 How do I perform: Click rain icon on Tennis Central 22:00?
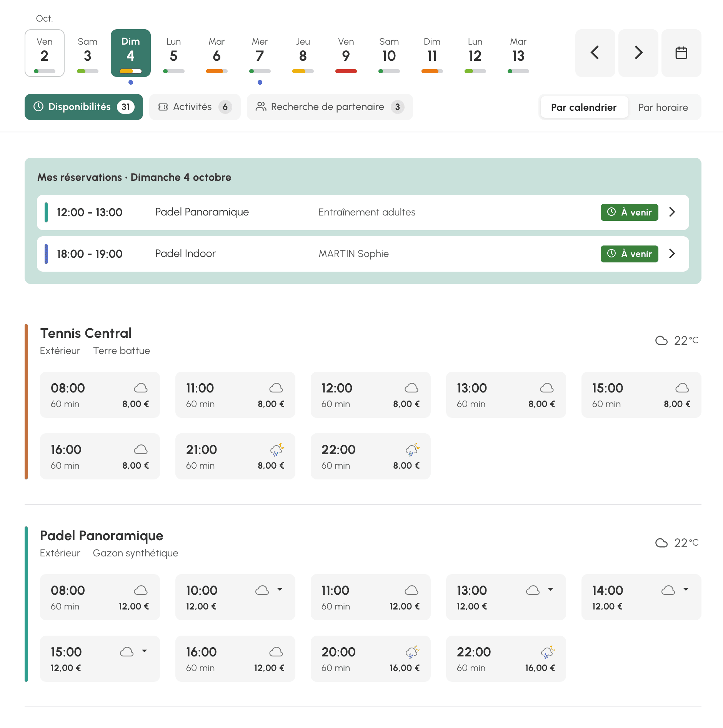click(x=412, y=449)
